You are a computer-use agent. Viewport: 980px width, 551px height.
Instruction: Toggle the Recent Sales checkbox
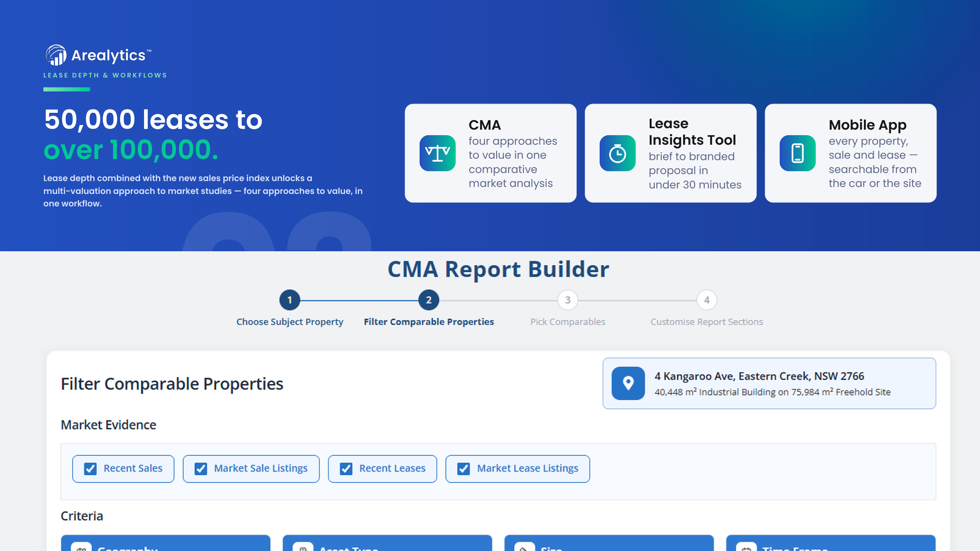[90, 468]
